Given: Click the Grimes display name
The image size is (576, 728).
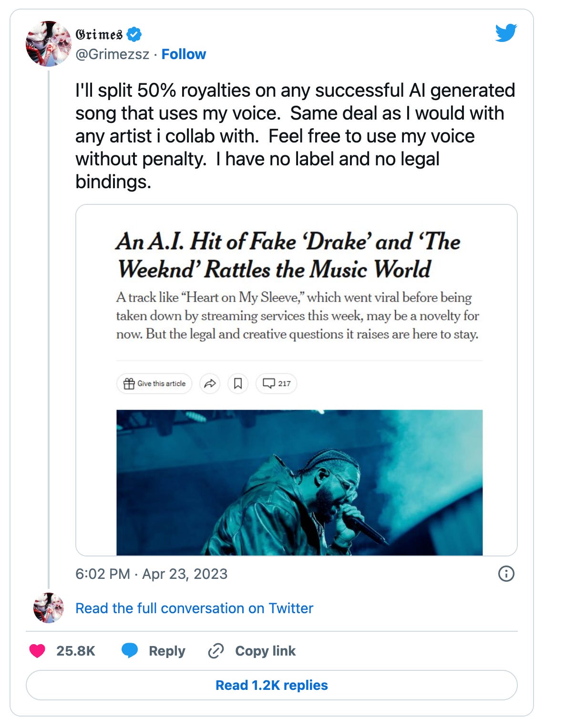Looking at the screenshot, I should click(99, 34).
